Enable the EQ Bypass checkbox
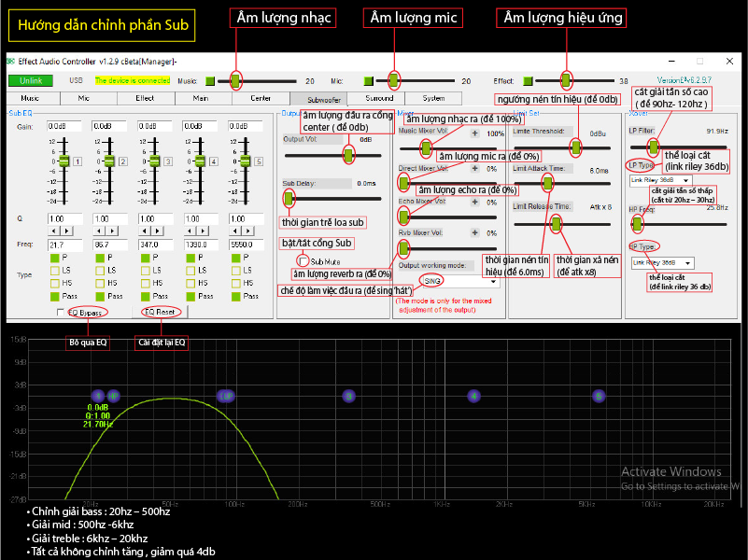 pos(61,312)
